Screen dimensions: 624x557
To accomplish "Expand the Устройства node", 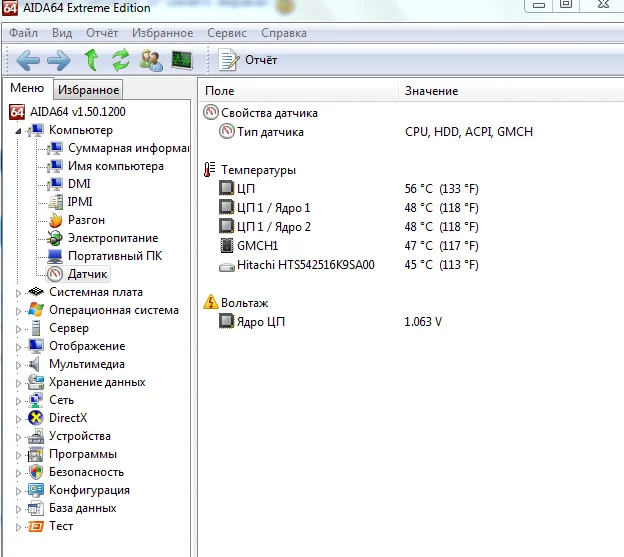I will point(18,437).
